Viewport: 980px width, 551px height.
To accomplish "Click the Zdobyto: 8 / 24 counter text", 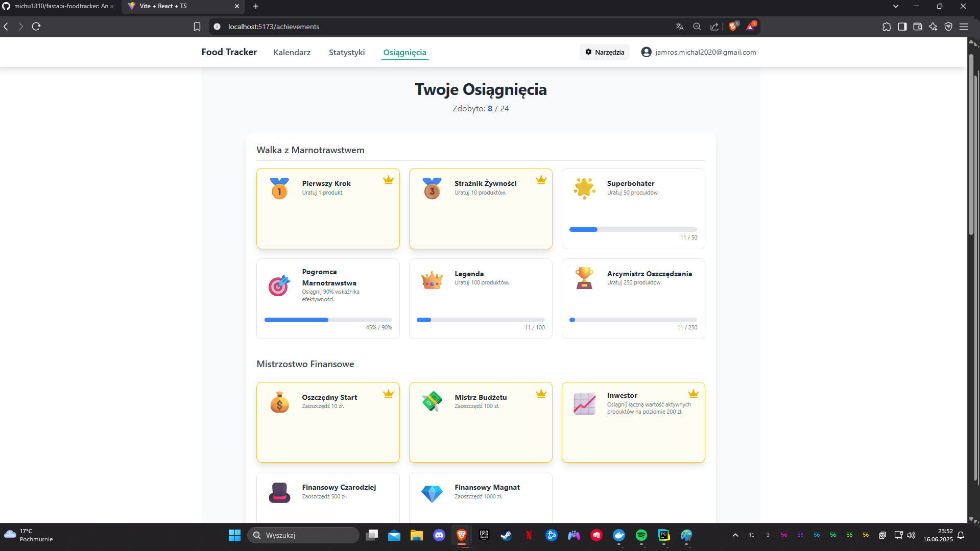I will (x=481, y=109).
